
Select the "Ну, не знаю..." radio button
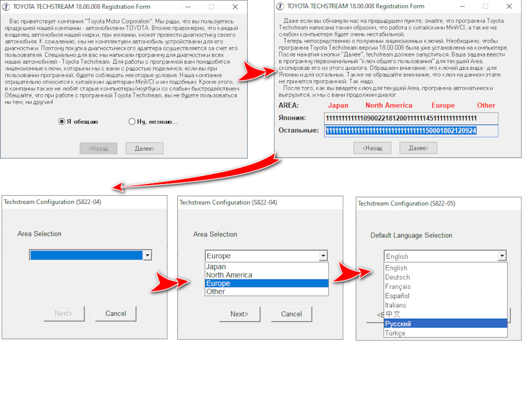pos(132,121)
